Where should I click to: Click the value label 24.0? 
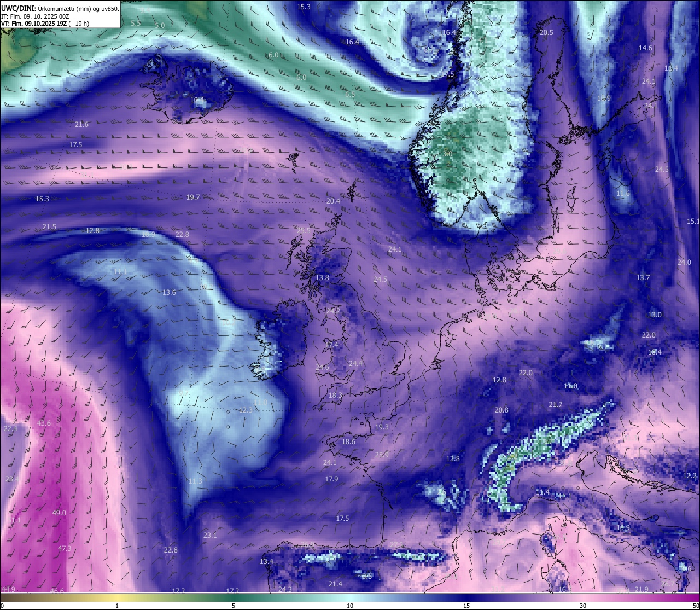pyautogui.click(x=684, y=262)
